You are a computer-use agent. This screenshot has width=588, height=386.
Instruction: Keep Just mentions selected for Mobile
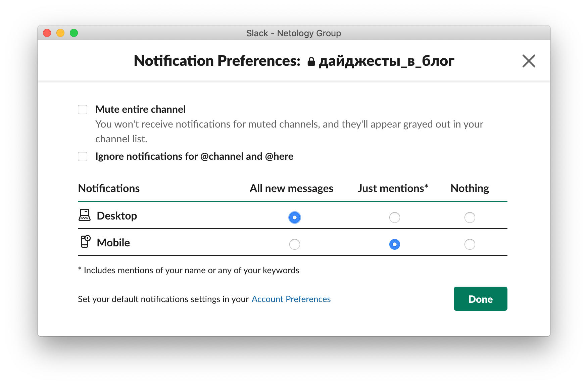pyautogui.click(x=395, y=244)
